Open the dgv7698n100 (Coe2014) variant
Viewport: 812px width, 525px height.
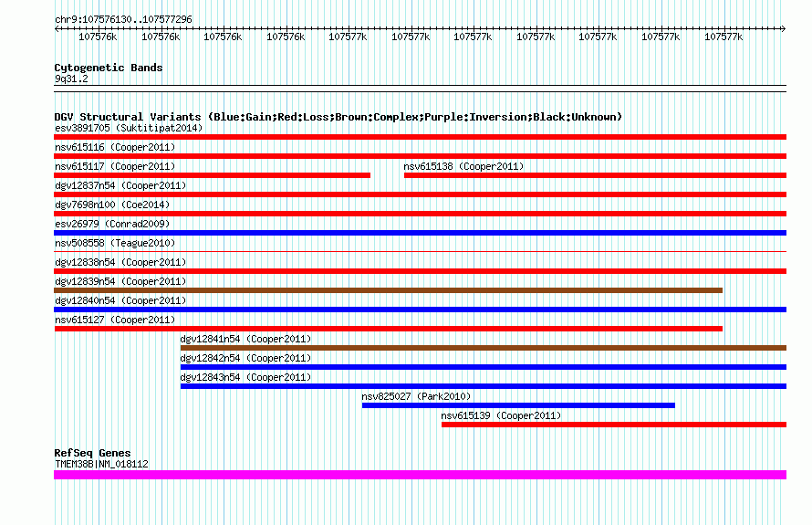(112, 205)
